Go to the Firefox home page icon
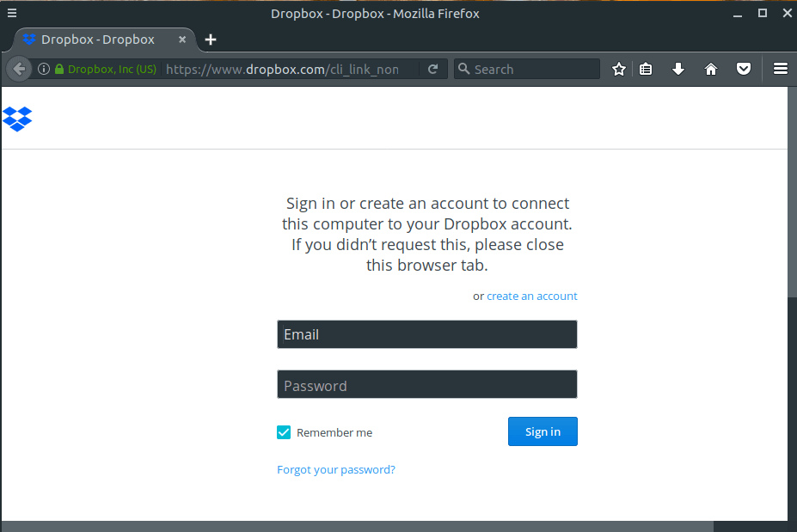The height and width of the screenshot is (532, 797). [711, 70]
